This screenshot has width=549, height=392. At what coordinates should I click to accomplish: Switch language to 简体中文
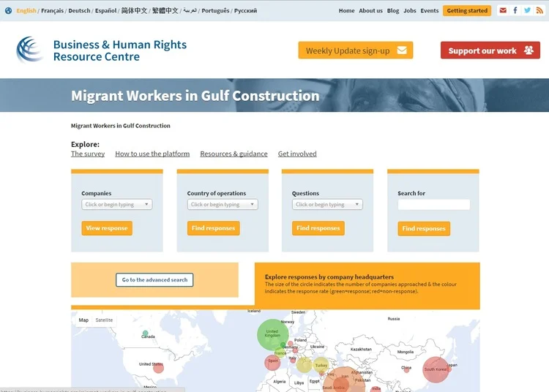tap(134, 11)
